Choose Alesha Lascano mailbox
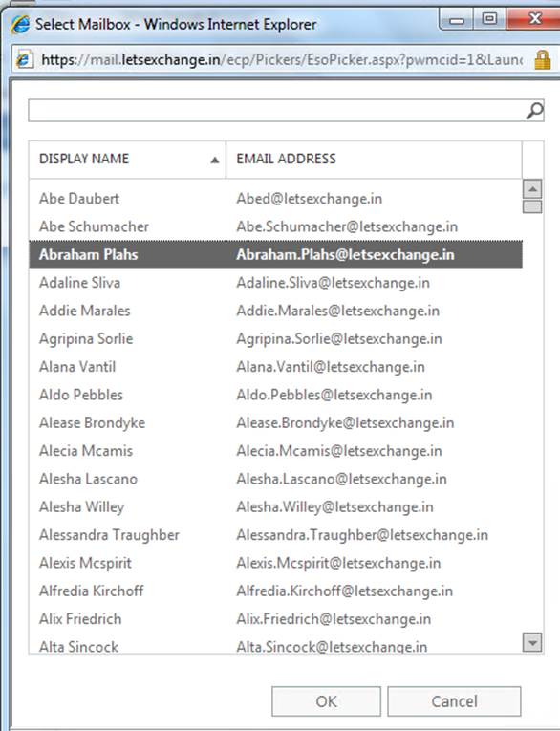Image resolution: width=560 pixels, height=731 pixels. tap(275, 479)
